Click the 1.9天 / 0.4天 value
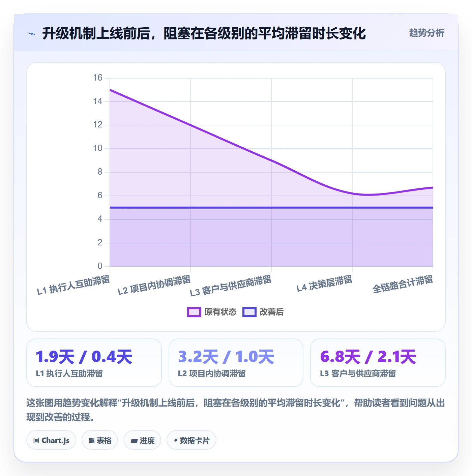The width and height of the screenshot is (472, 476). pos(84,357)
